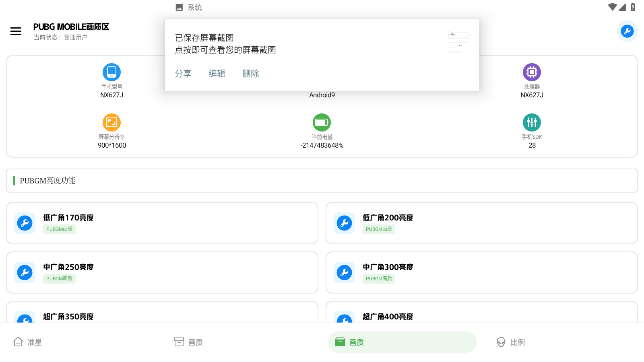Delete the screenshot via 删除 link

(250, 73)
